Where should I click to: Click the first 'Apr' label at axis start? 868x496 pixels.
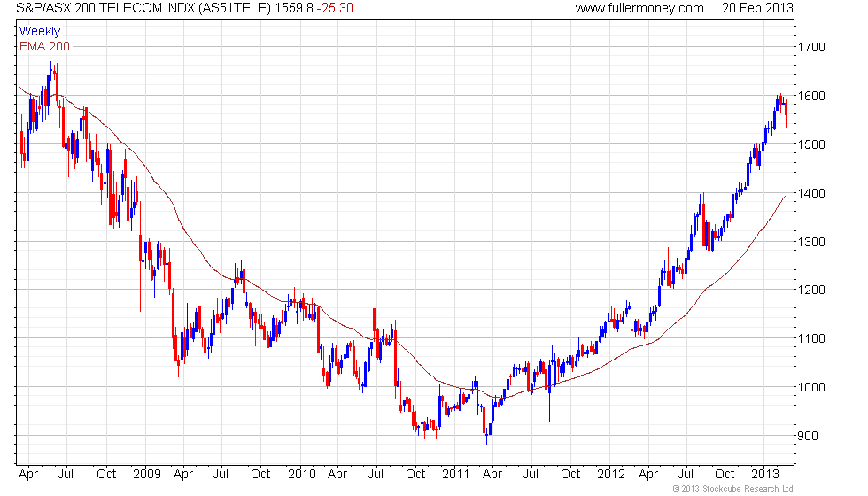pos(28,475)
